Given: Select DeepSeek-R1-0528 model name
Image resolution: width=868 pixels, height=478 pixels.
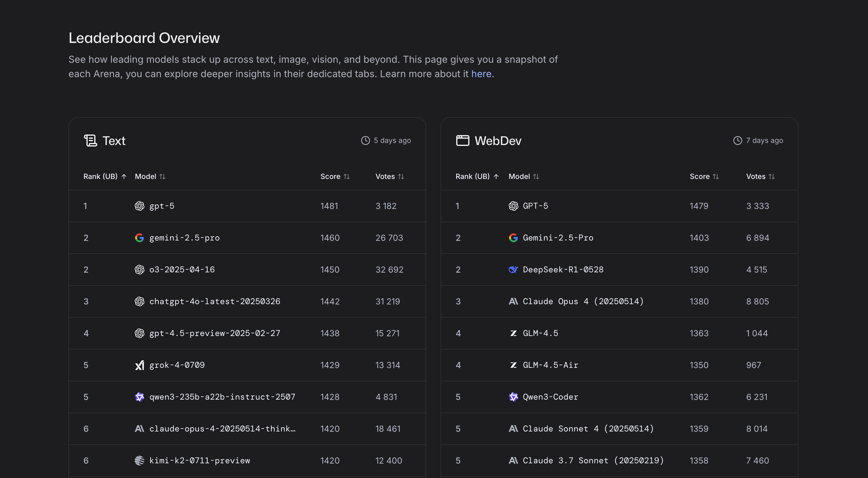Looking at the screenshot, I should pyautogui.click(x=563, y=270).
